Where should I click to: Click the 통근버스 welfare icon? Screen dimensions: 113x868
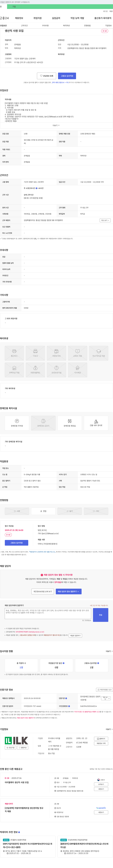[14, 353]
